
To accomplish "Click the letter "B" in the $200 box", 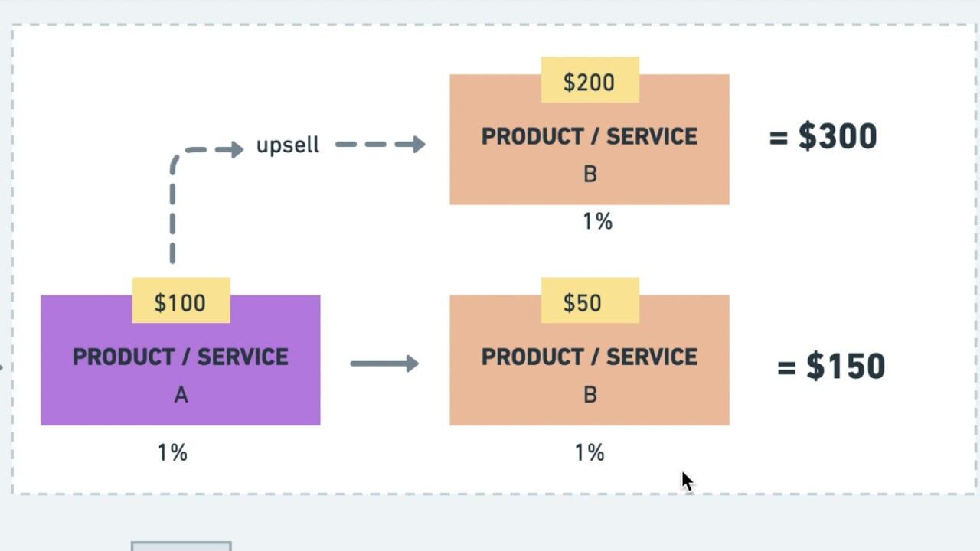I will point(590,174).
